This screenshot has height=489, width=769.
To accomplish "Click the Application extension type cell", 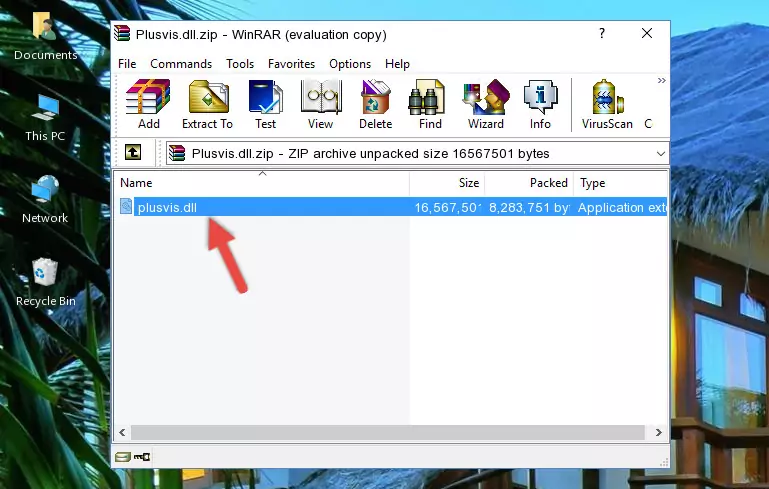I will point(621,207).
